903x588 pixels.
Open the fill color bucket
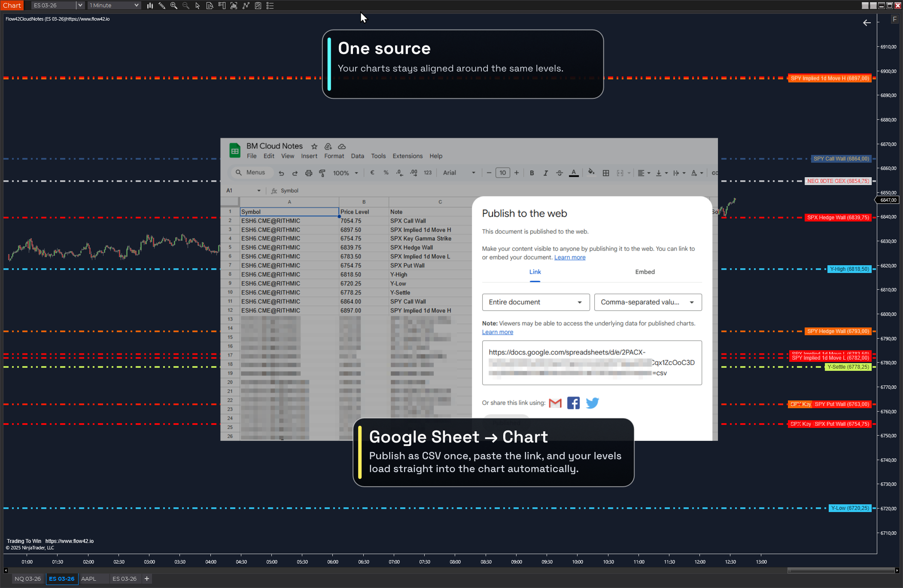tap(591, 173)
